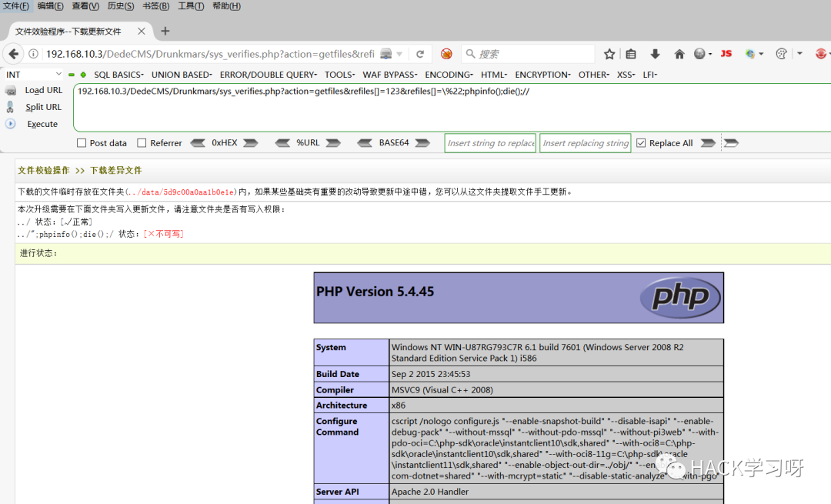The width and height of the screenshot is (831, 504).
Task: Click the Insert string to replace field
Action: pos(490,143)
